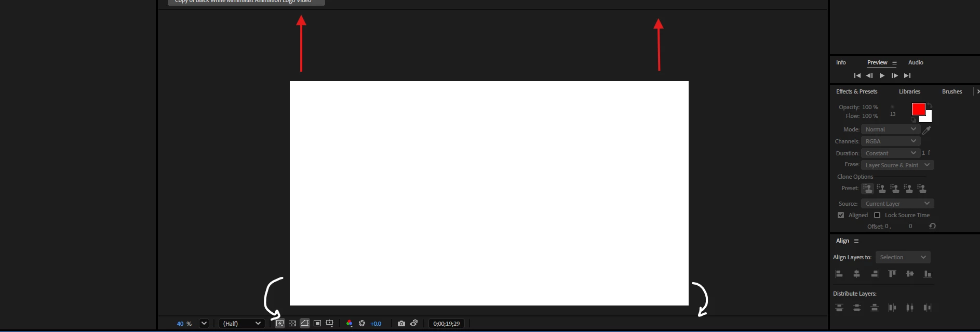Open the Align Layers to Selection dropdown
980x332 pixels.
903,257
